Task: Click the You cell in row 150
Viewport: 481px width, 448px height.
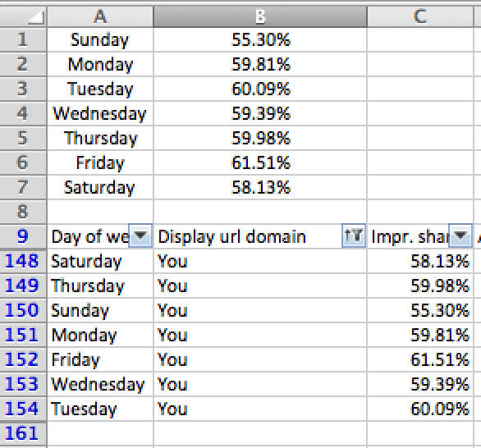Action: point(260,310)
